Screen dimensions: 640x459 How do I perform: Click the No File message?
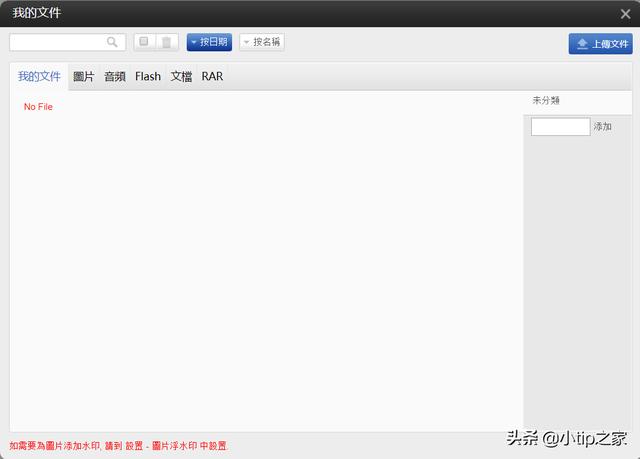point(38,107)
